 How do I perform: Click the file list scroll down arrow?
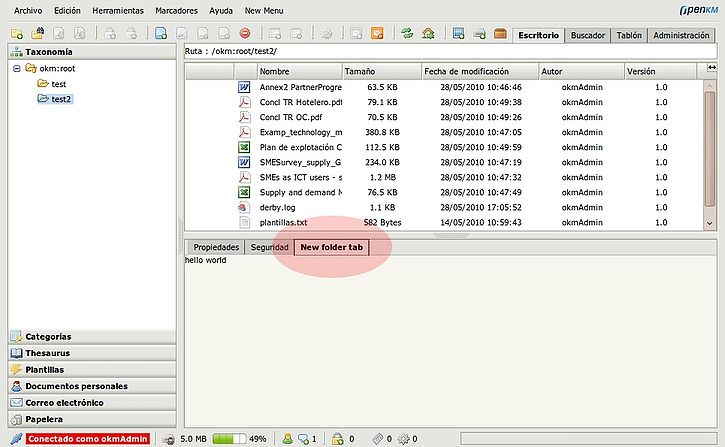coord(710,223)
